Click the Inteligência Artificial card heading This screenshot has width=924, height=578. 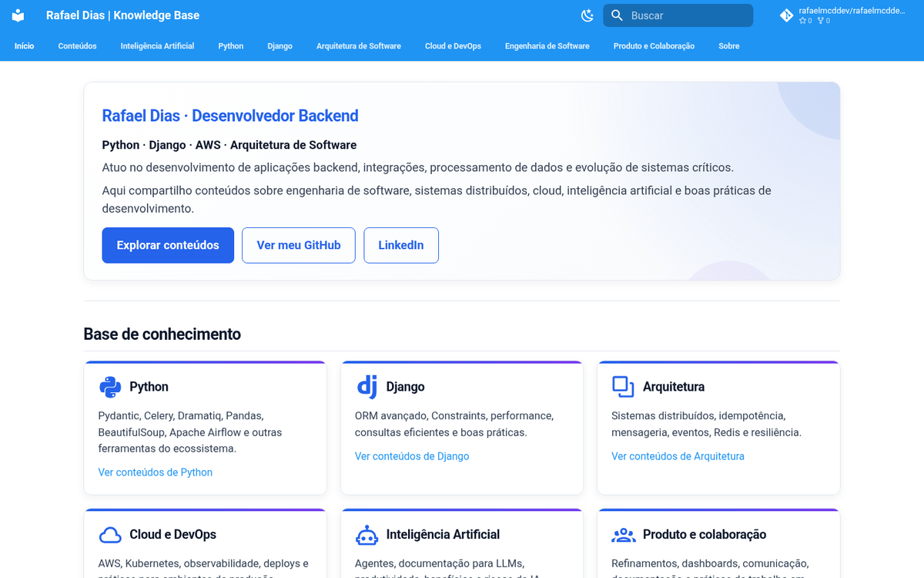click(x=443, y=535)
